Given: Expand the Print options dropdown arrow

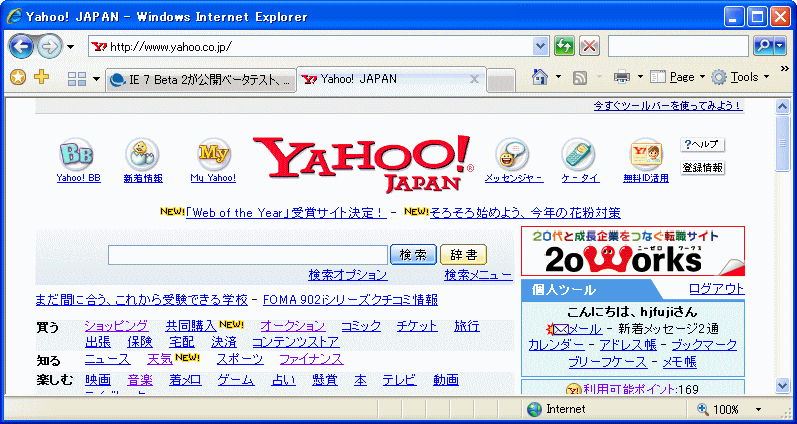Looking at the screenshot, I should (640, 77).
